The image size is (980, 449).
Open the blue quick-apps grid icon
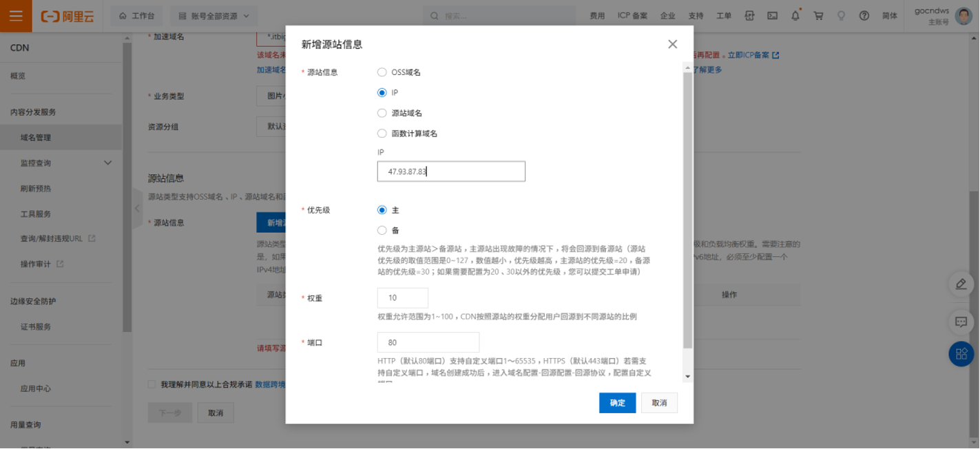pos(961,354)
